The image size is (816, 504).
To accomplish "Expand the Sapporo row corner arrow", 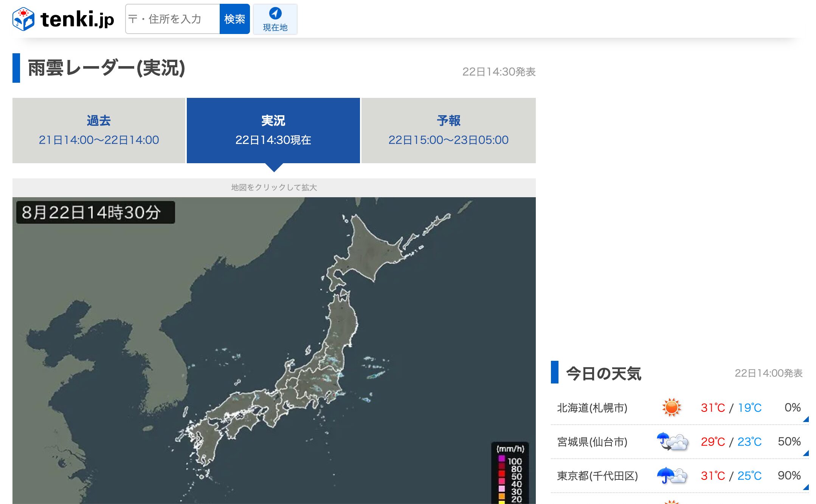I will (806, 419).
